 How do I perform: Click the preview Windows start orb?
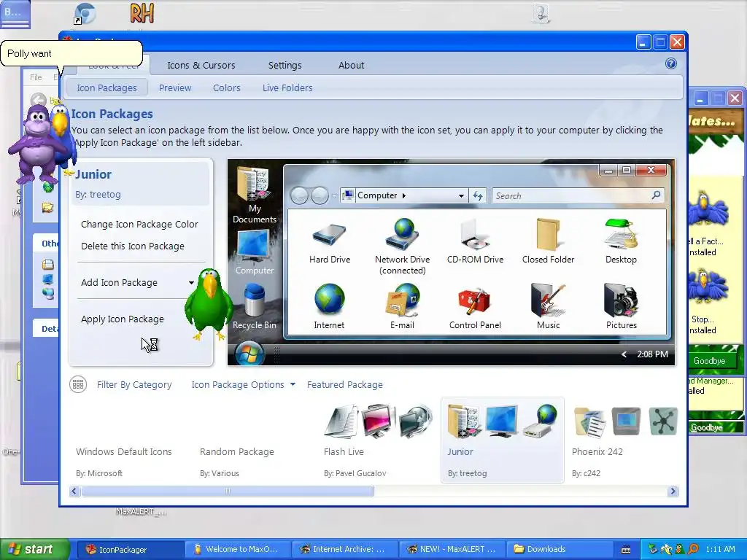249,354
